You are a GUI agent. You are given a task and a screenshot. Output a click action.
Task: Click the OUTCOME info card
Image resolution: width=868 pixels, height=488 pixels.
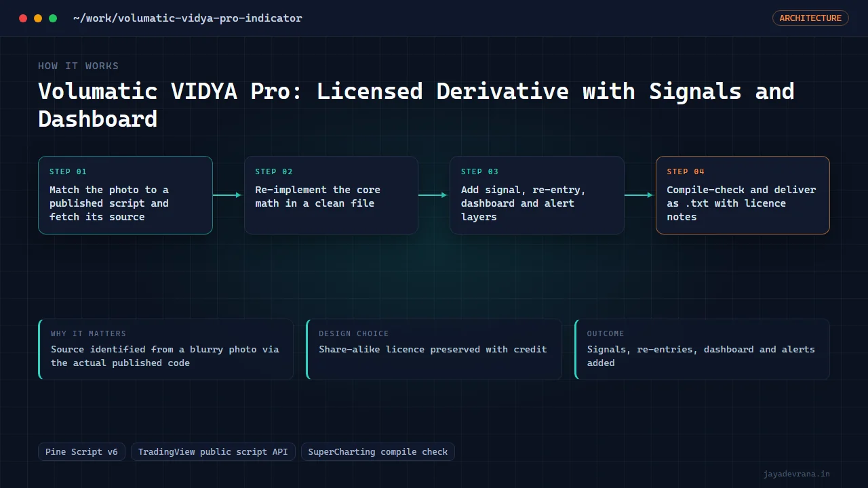703,350
